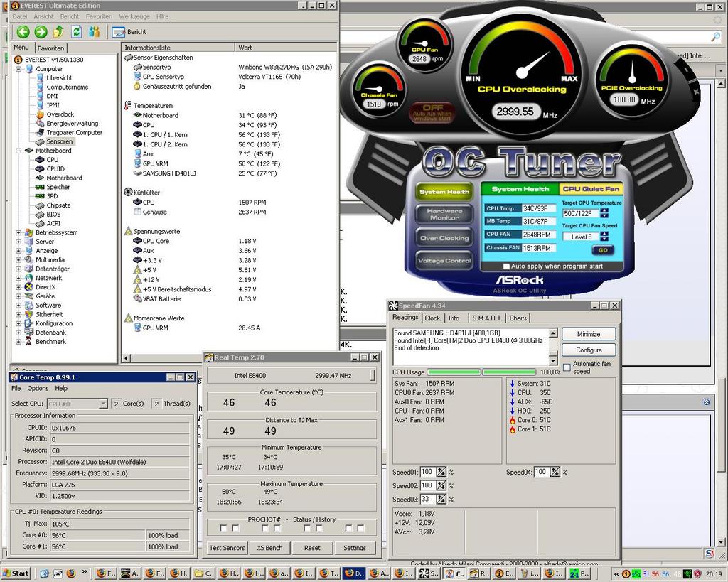
Task: Toggle the first PROCHOT# status checkbox
Action: click(223, 528)
